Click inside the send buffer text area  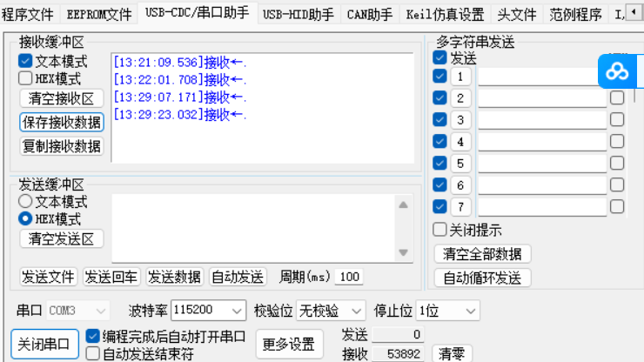tap(253, 228)
